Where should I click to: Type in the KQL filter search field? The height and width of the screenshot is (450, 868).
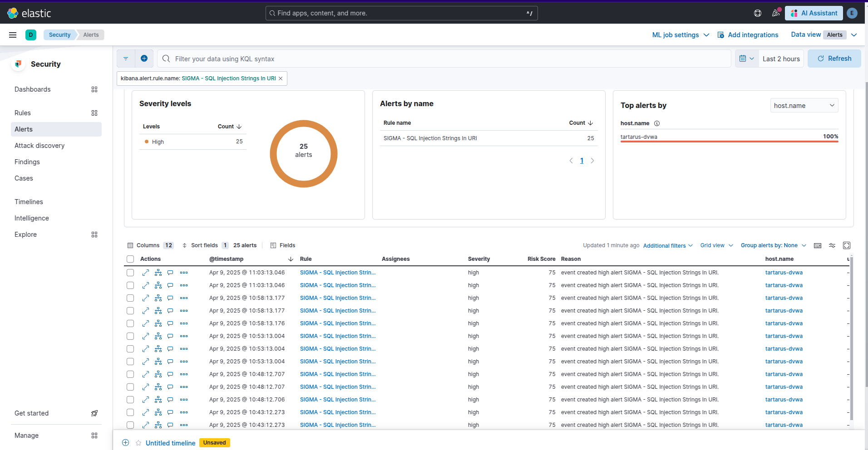coord(445,59)
